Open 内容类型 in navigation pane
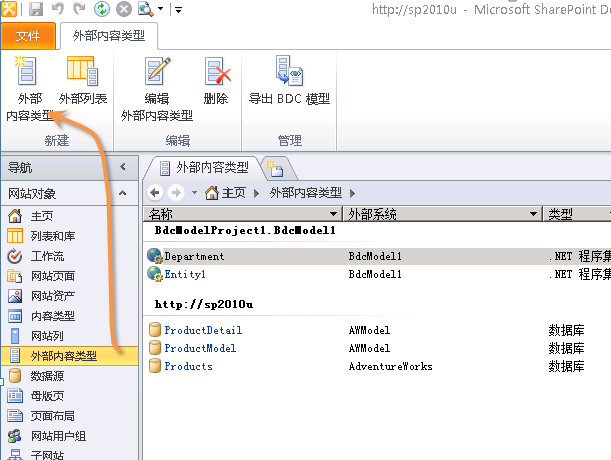 pos(53,316)
